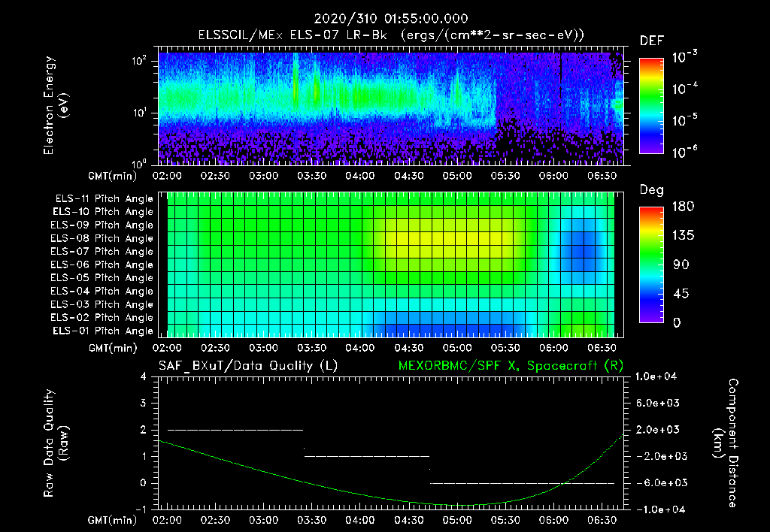Click the Deg pitch angle color bar
Image resolution: width=770 pixels, height=532 pixels.
tap(651, 264)
